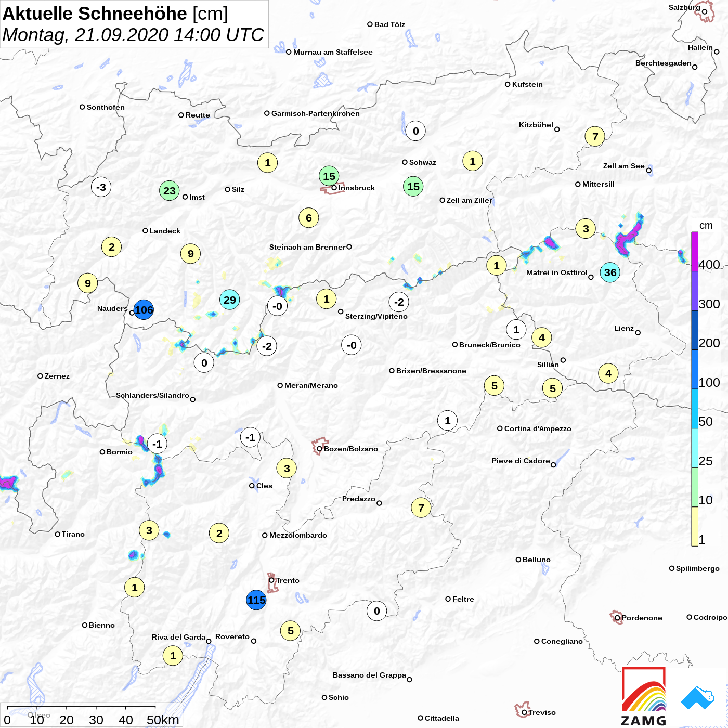Click the pale yellow 1 cm legend color
The width and height of the screenshot is (728, 728).
click(695, 526)
